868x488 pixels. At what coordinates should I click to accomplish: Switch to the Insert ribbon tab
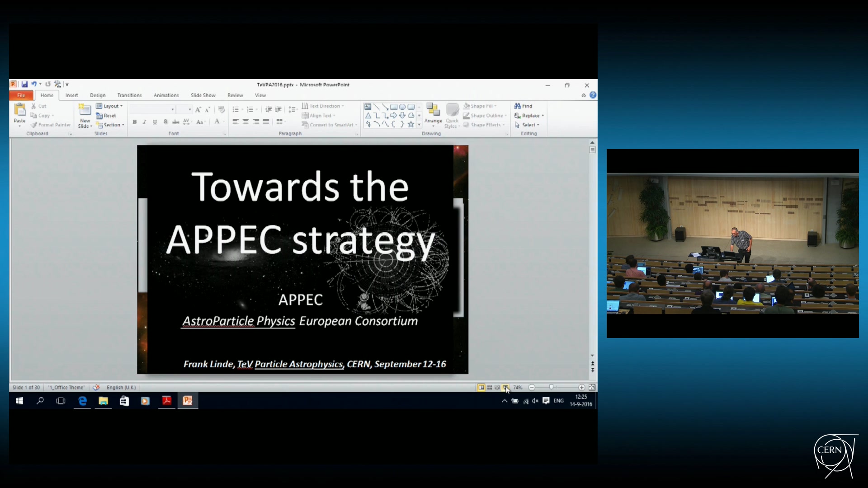pos(71,95)
